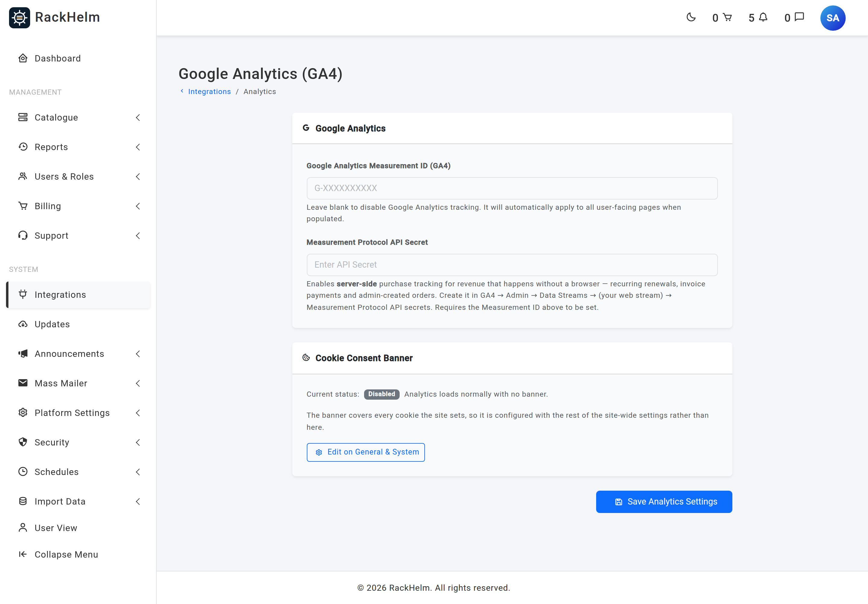This screenshot has width=868, height=604.
Task: Expand the Platform Settings chevron
Action: tap(138, 413)
